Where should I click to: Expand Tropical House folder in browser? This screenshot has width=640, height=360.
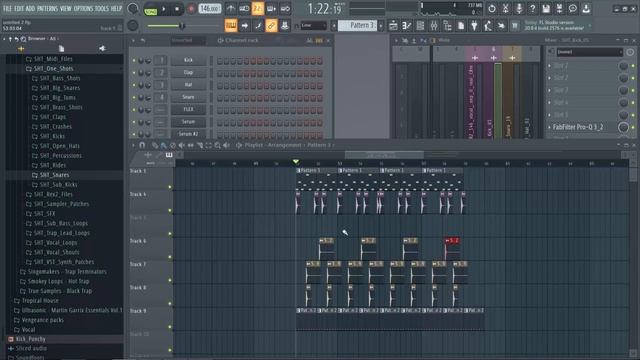tap(40, 300)
